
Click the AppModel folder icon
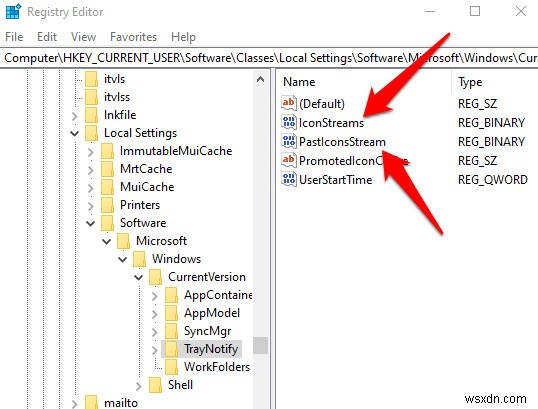pos(171,313)
